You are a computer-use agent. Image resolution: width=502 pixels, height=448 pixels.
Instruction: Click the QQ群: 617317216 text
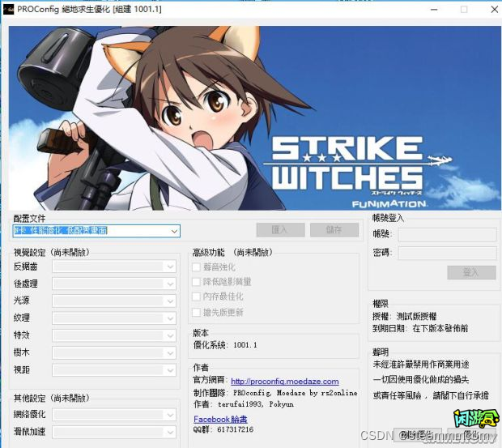[x=223, y=429]
